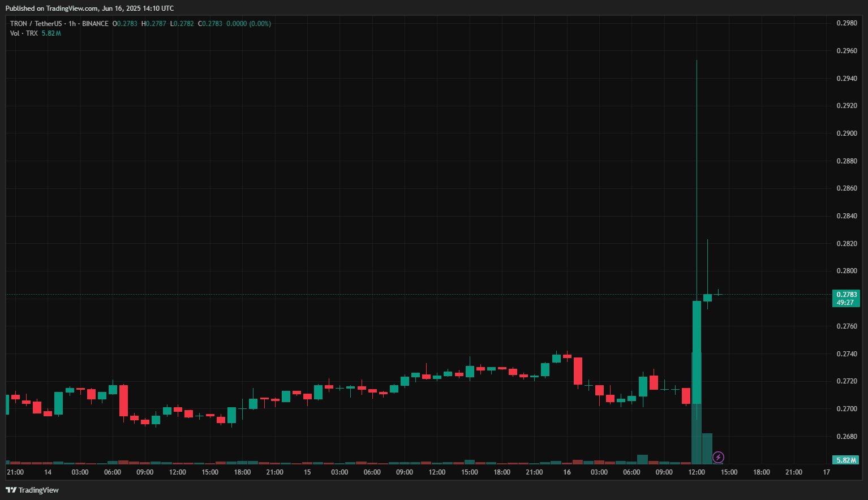The height and width of the screenshot is (500, 868).
Task: Open the price scale context options
Action: [x=846, y=226]
